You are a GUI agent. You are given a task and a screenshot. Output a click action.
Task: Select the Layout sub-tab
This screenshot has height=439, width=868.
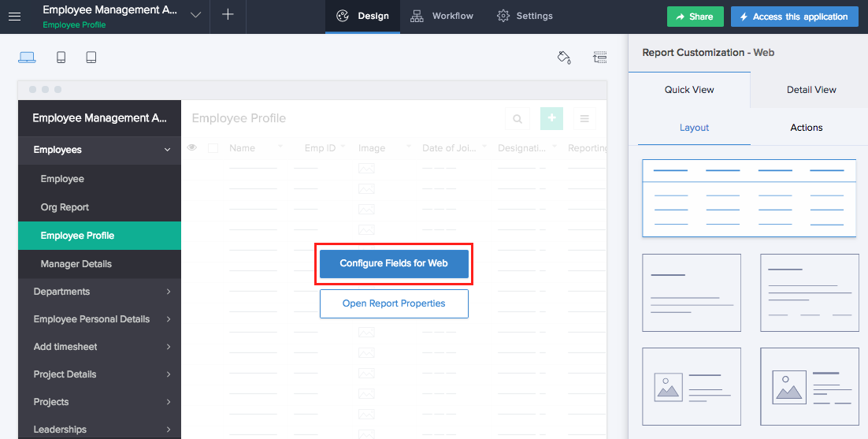[x=694, y=128]
